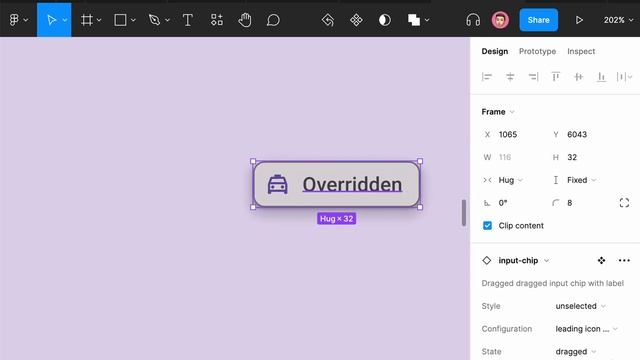Toggle the mask half-circle icon

pyautogui.click(x=384, y=20)
